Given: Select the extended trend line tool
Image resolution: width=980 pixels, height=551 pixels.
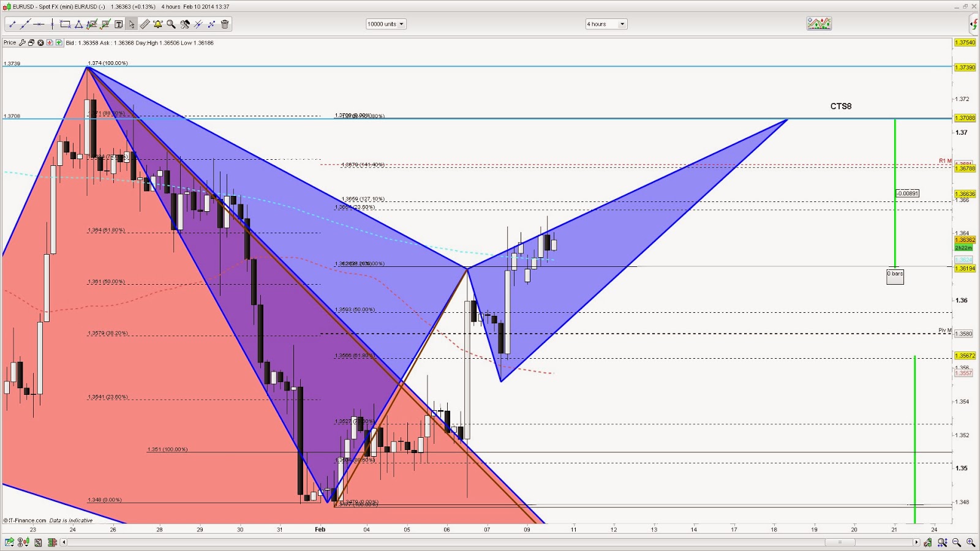Looking at the screenshot, I should point(25,24).
